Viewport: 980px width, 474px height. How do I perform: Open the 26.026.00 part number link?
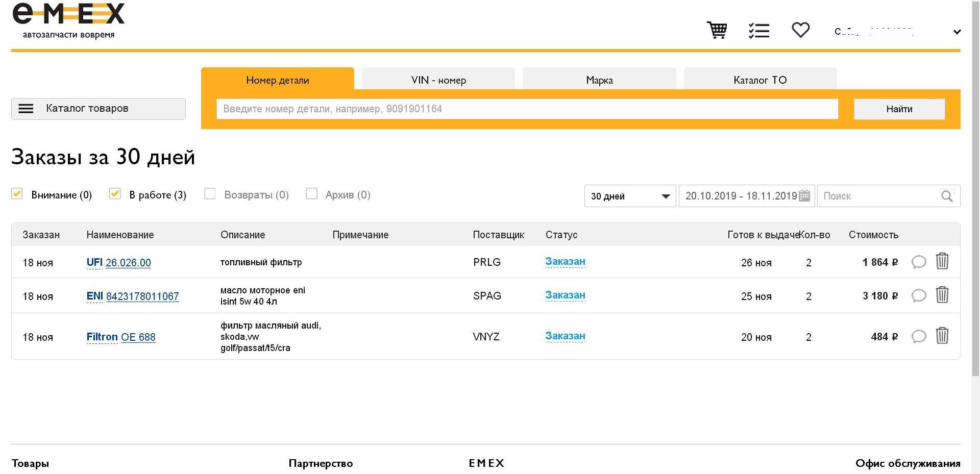[128, 263]
